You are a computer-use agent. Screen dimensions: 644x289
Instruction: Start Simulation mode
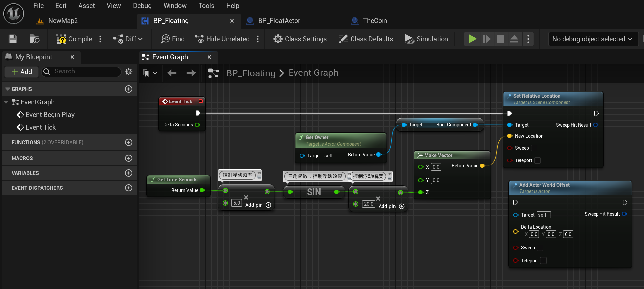coord(426,39)
